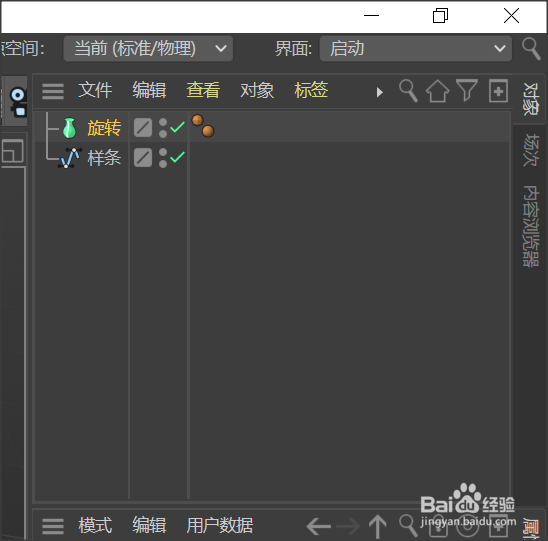Click the Object Manager search magnifier icon
The image size is (548, 541).
(x=408, y=91)
